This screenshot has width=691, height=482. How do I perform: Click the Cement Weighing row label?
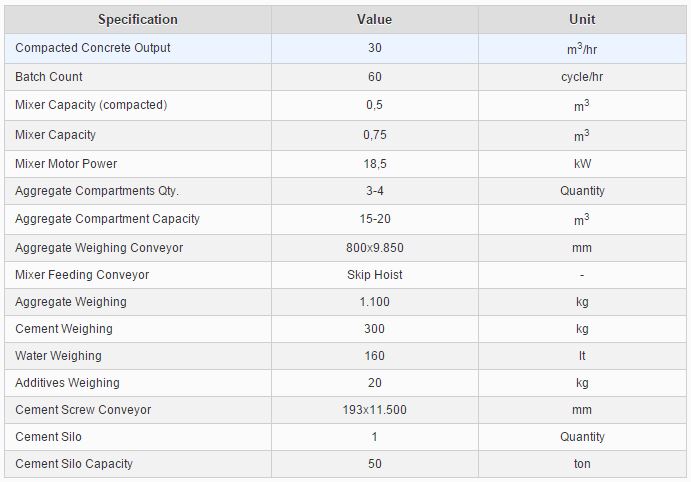pos(64,329)
